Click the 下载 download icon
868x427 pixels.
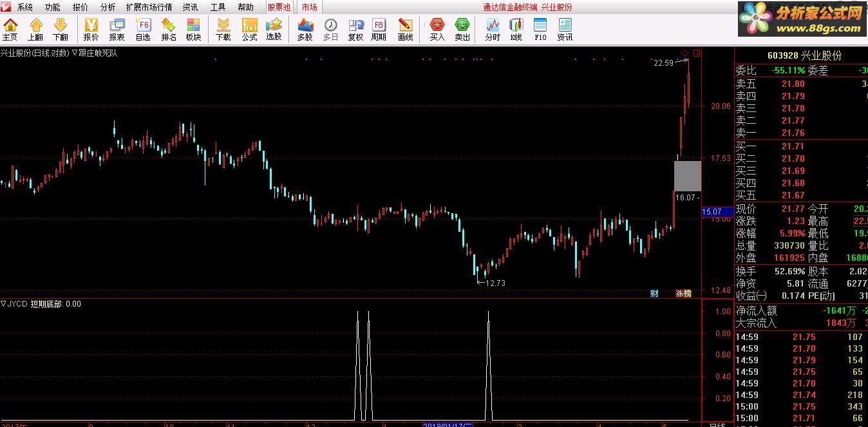tap(223, 30)
